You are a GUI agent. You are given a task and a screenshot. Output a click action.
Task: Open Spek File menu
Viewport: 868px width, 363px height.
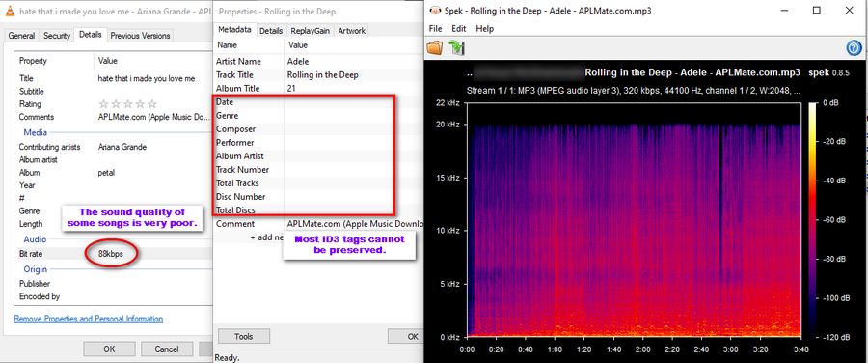point(435,28)
